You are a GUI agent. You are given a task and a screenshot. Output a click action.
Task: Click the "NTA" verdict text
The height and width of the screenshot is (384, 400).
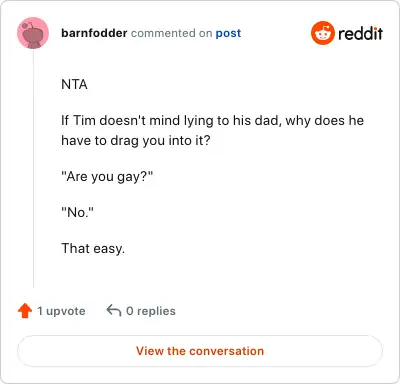[x=74, y=84]
